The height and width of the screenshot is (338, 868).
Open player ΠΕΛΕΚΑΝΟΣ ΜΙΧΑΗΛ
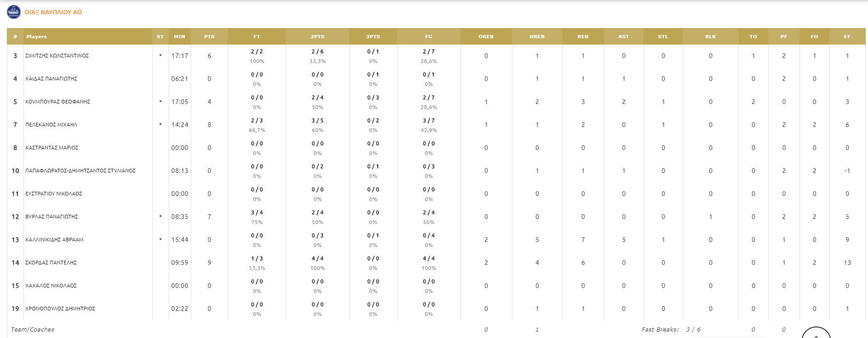coord(51,125)
